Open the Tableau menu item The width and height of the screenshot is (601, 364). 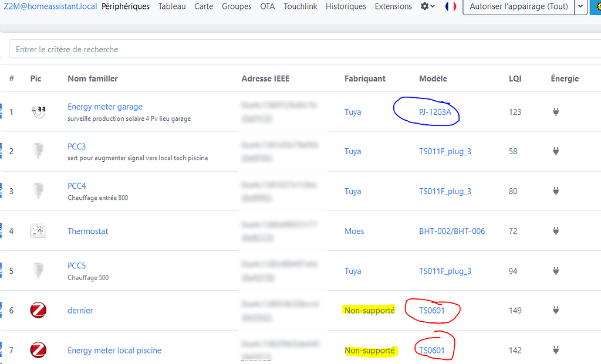click(172, 6)
